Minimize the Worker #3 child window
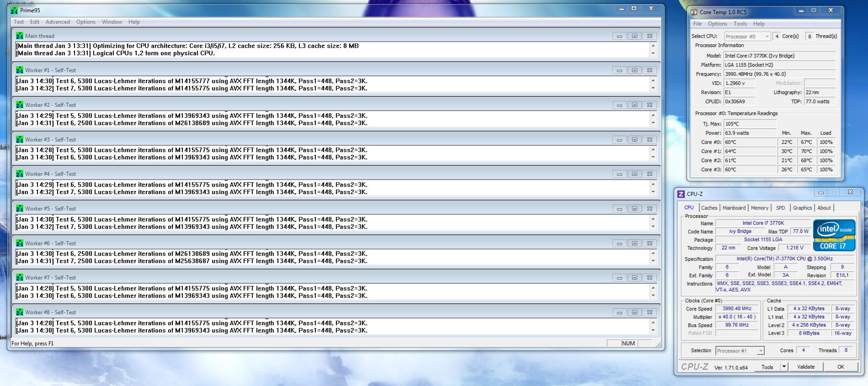This screenshot has height=386, width=868. click(x=620, y=140)
